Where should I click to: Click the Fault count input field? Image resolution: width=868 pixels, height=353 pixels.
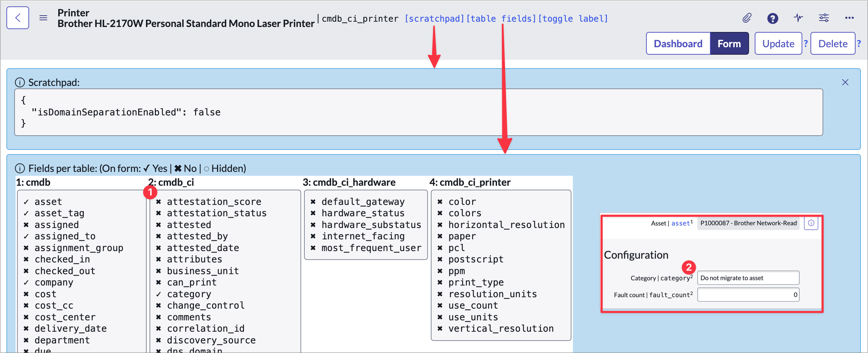(x=748, y=295)
